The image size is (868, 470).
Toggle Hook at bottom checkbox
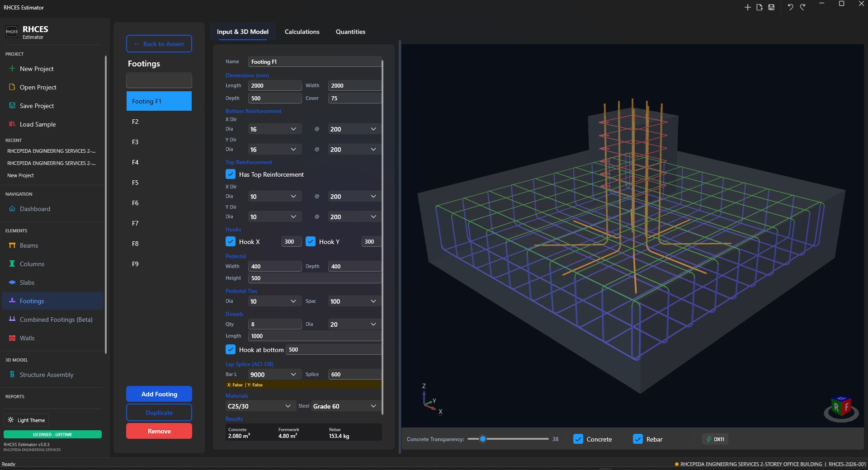pos(231,349)
